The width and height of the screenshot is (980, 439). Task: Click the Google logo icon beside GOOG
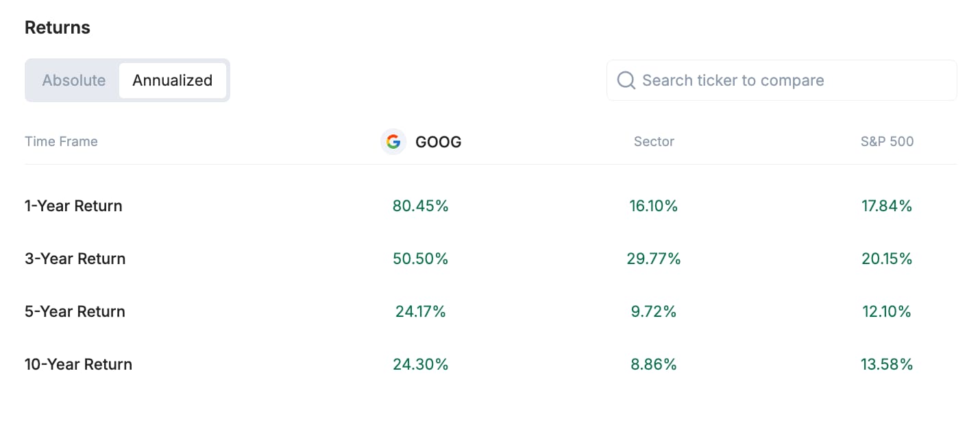[393, 142]
